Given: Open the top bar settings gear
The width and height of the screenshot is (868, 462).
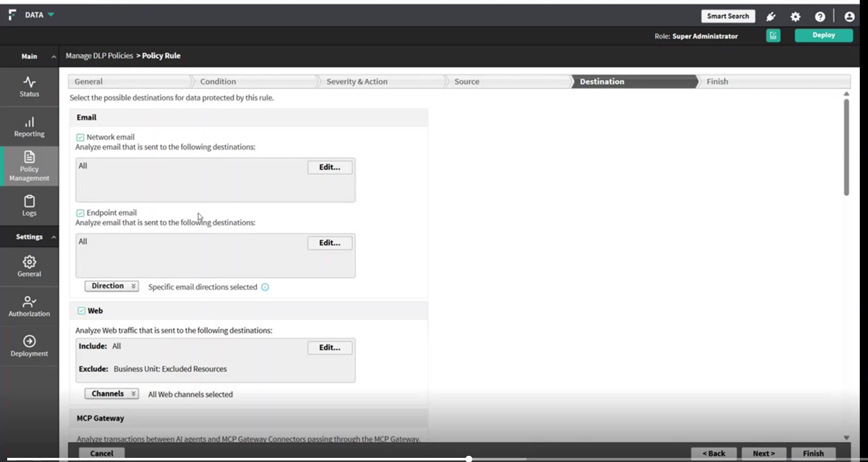Looking at the screenshot, I should [x=796, y=16].
